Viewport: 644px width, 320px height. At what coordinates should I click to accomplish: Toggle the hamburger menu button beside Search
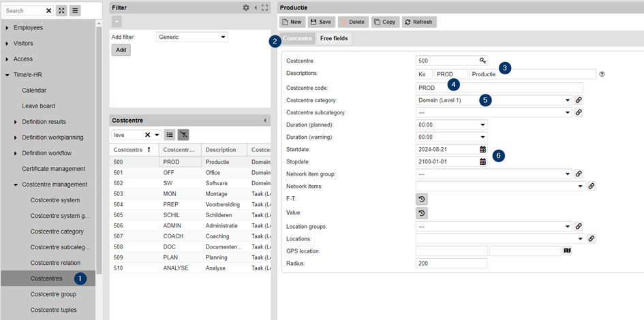point(75,11)
